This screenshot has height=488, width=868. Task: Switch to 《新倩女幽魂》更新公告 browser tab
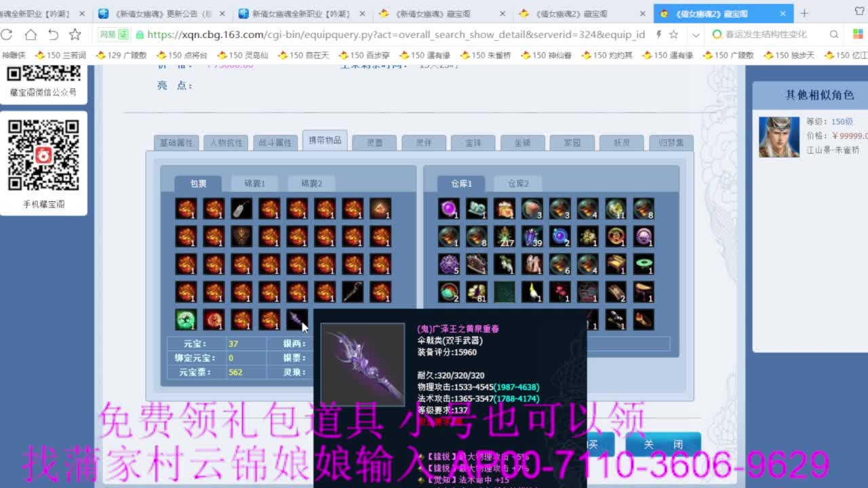(x=163, y=13)
